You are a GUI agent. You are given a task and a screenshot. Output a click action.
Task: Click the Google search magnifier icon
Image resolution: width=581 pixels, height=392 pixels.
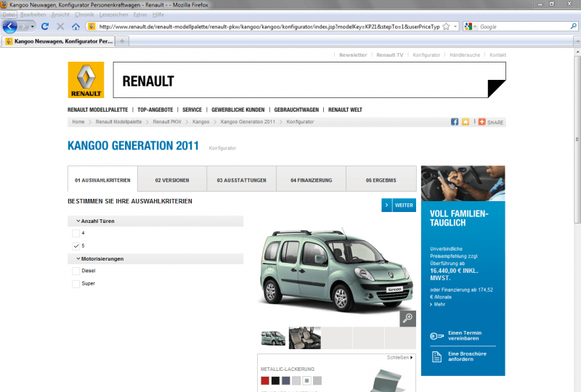point(573,26)
